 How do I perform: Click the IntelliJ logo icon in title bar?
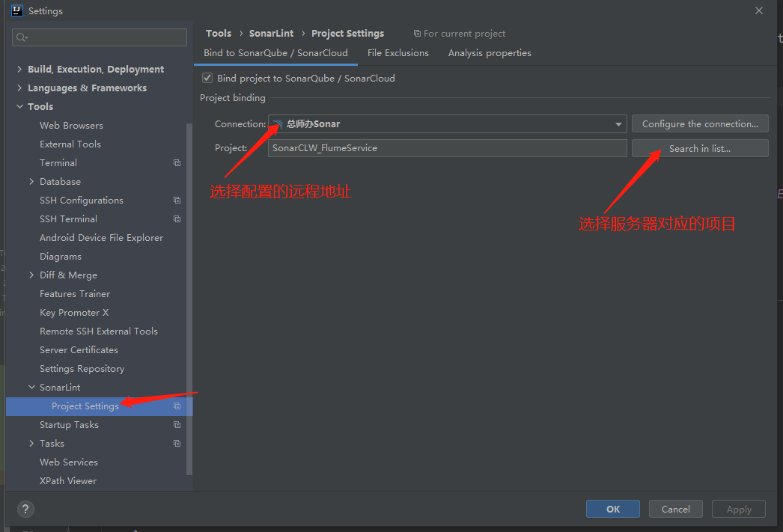point(17,10)
